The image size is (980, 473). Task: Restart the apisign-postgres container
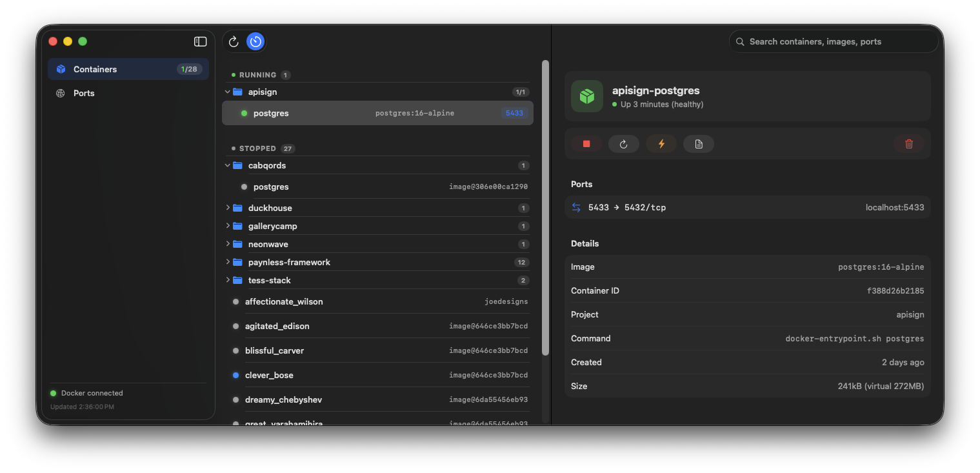click(624, 144)
